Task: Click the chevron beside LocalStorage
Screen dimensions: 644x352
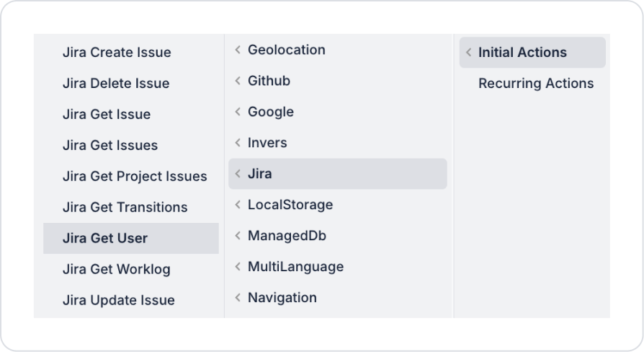Action: [238, 206]
